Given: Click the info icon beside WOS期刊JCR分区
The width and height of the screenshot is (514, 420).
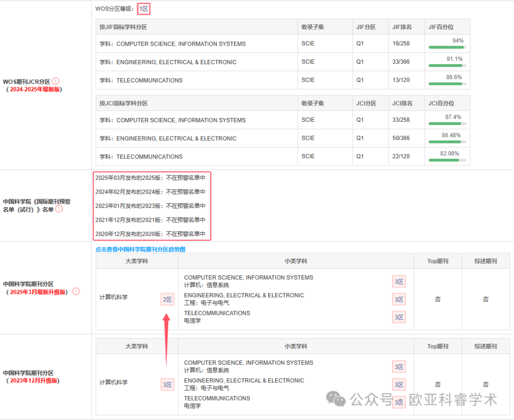Looking at the screenshot, I should coord(56,81).
